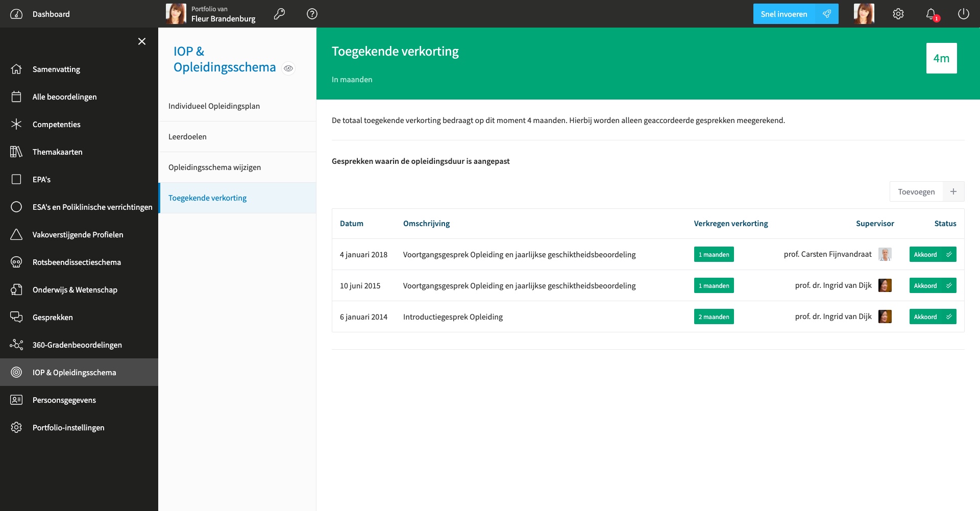Screen dimensions: 980x511
Task: Open the Leerdoelen section
Action: tap(237, 137)
